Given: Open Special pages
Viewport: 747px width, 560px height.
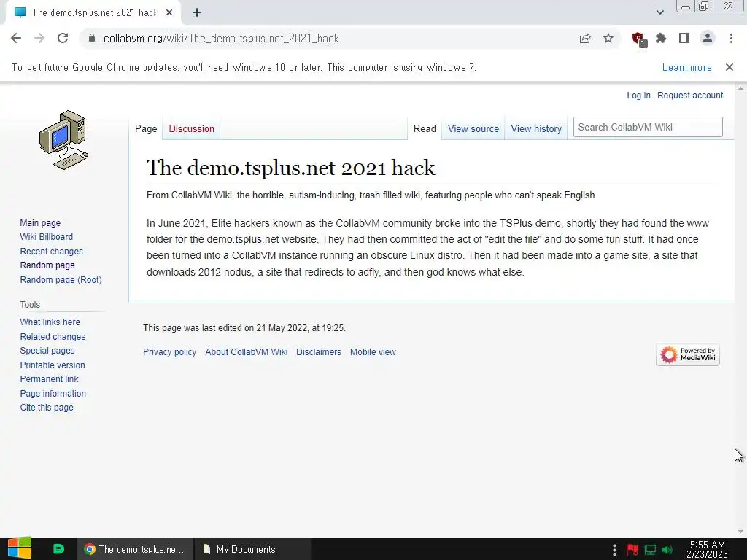Looking at the screenshot, I should tap(47, 351).
